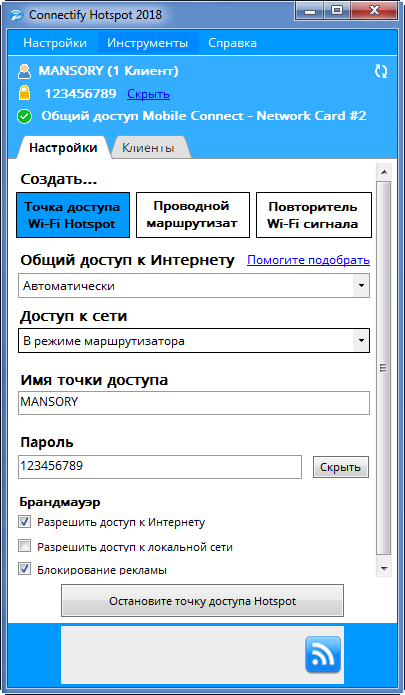Toggle 'Разрешить доступ к Интернету' checkbox
The image size is (405, 695).
(24, 522)
